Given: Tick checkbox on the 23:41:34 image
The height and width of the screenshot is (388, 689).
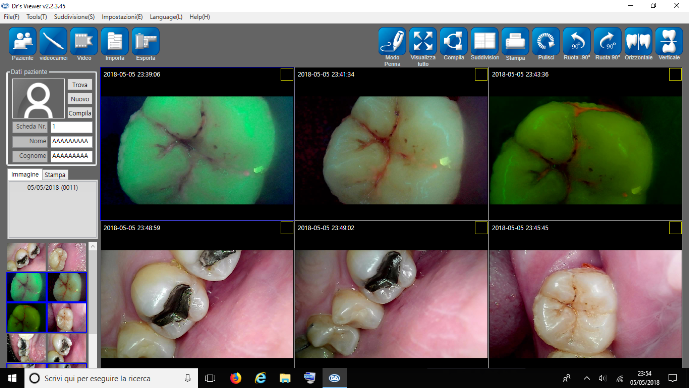Looking at the screenshot, I should click(x=481, y=74).
